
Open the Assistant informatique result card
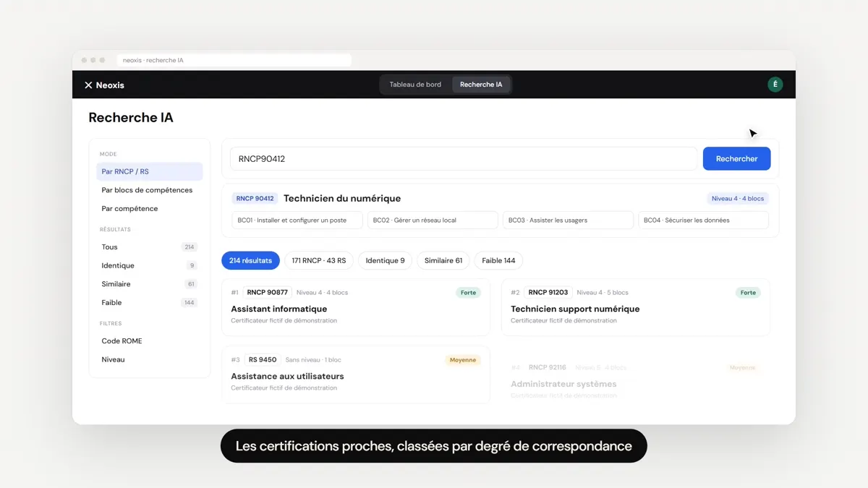tap(356, 308)
